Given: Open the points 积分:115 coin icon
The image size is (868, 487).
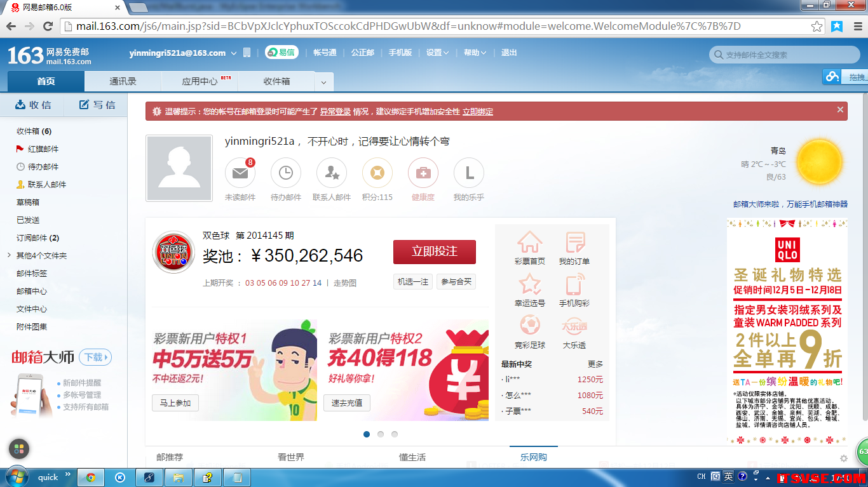Looking at the screenshot, I should click(x=377, y=173).
